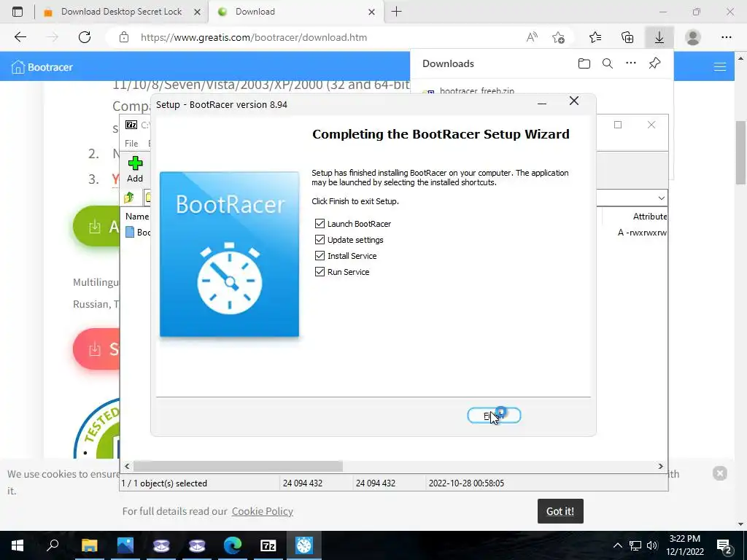Select the Download tab
This screenshot has width=747, height=560.
tap(255, 12)
